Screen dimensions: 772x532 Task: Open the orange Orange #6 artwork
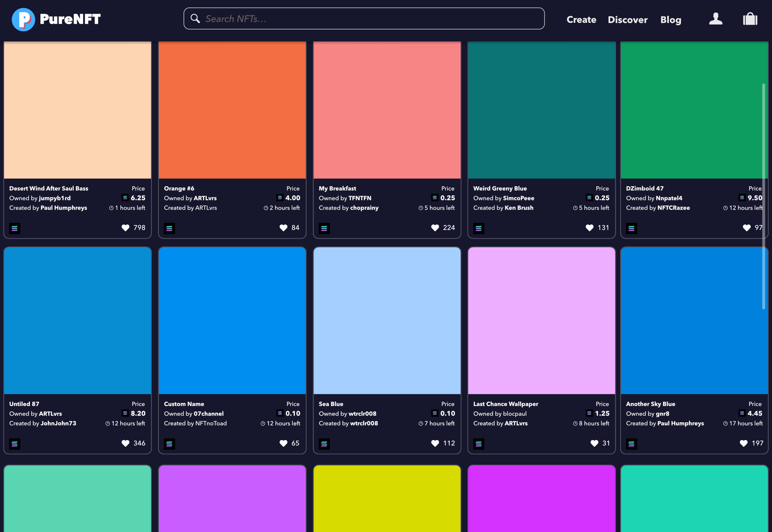click(232, 110)
